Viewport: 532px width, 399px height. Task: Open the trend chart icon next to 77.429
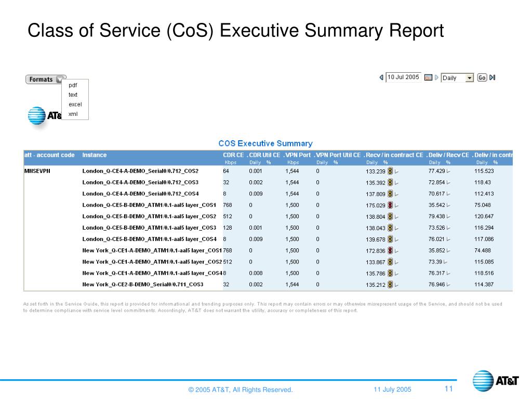[448, 171]
